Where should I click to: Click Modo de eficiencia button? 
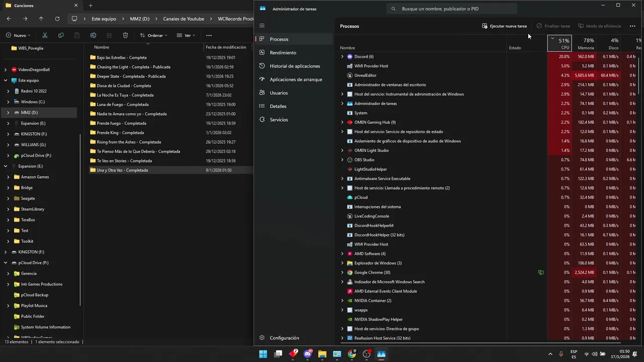tap(599, 26)
